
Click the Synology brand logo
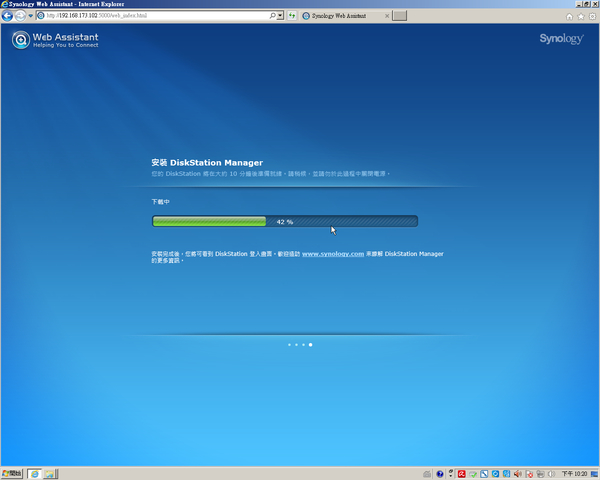click(561, 39)
